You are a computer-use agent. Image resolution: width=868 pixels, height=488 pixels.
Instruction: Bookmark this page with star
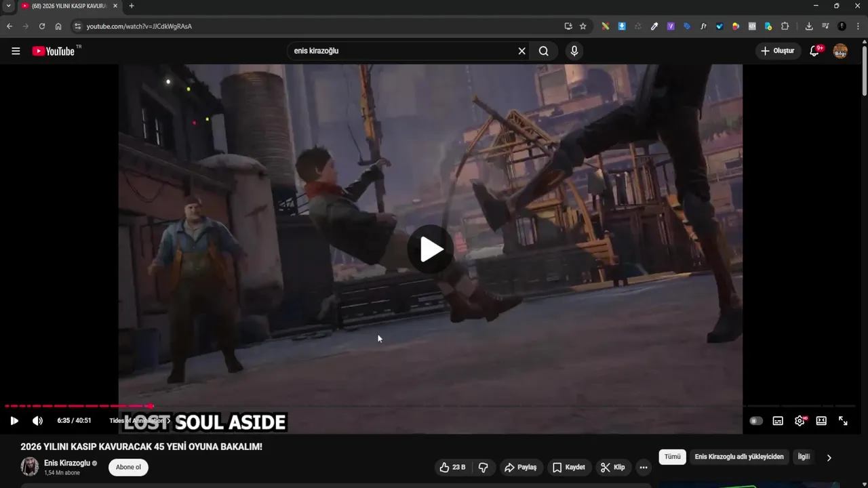pyautogui.click(x=583, y=26)
